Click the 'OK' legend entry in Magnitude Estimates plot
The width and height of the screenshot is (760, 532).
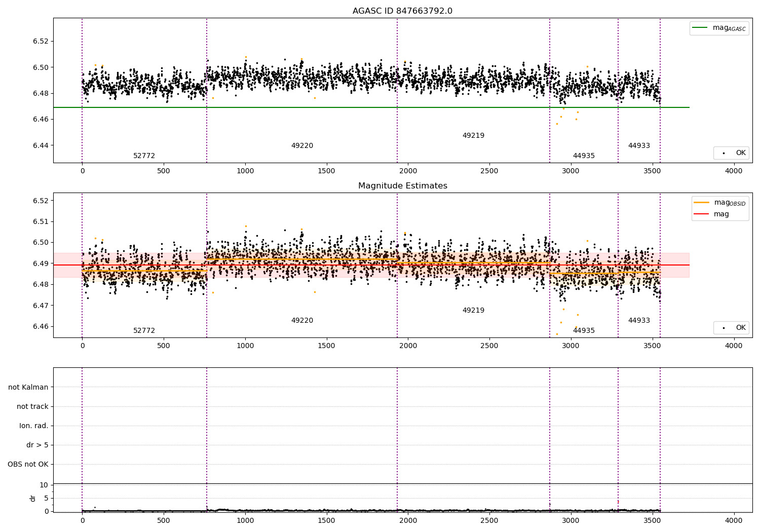click(731, 327)
